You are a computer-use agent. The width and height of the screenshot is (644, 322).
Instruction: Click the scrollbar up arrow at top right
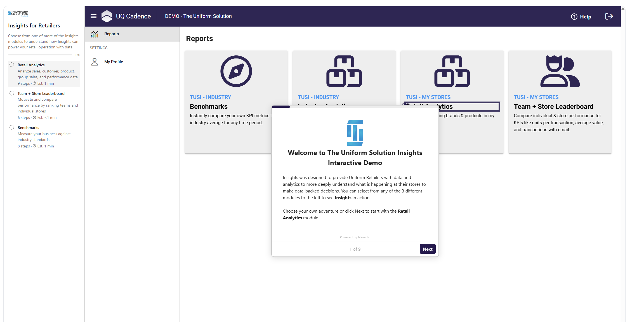623,9
